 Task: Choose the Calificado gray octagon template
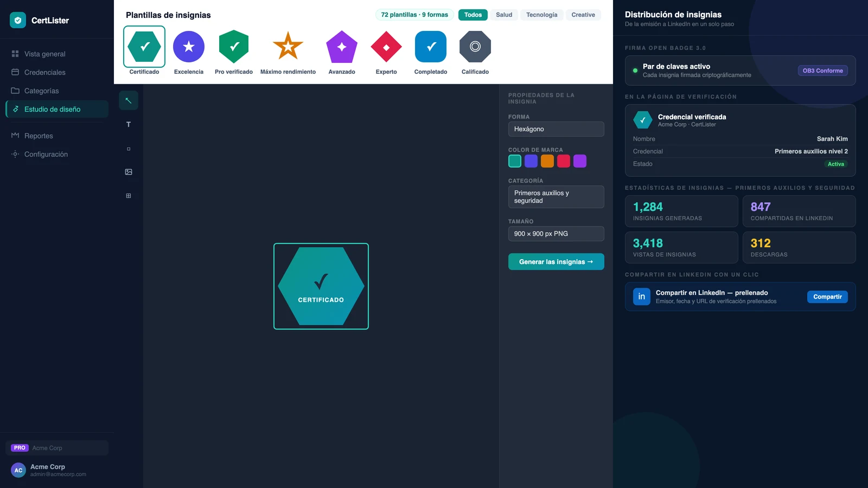pyautogui.click(x=475, y=53)
